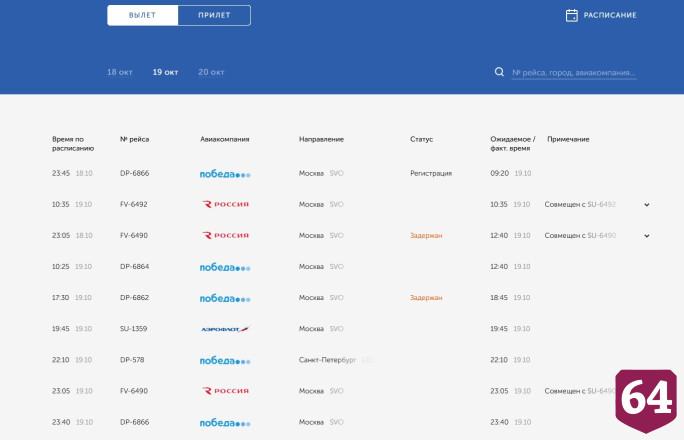Viewport: 684px width, 440px height.
Task: Click the Победа logo in DP-6866 23:40 row
Action: [x=225, y=423]
